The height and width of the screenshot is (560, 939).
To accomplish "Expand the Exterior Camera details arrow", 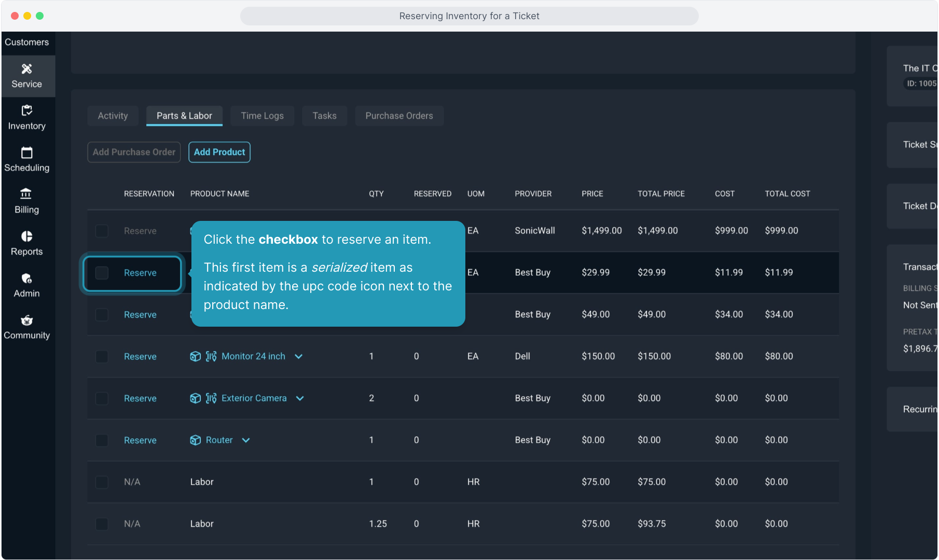I will (300, 398).
